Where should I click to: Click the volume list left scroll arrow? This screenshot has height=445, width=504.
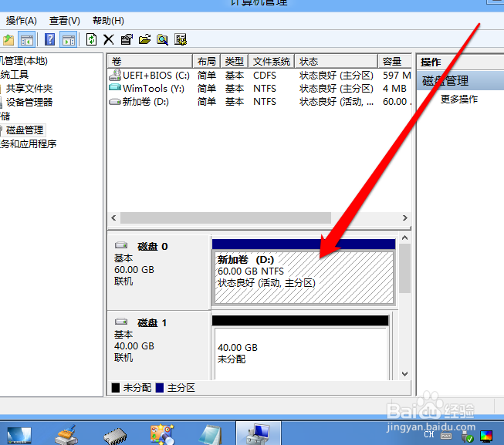tap(113, 218)
